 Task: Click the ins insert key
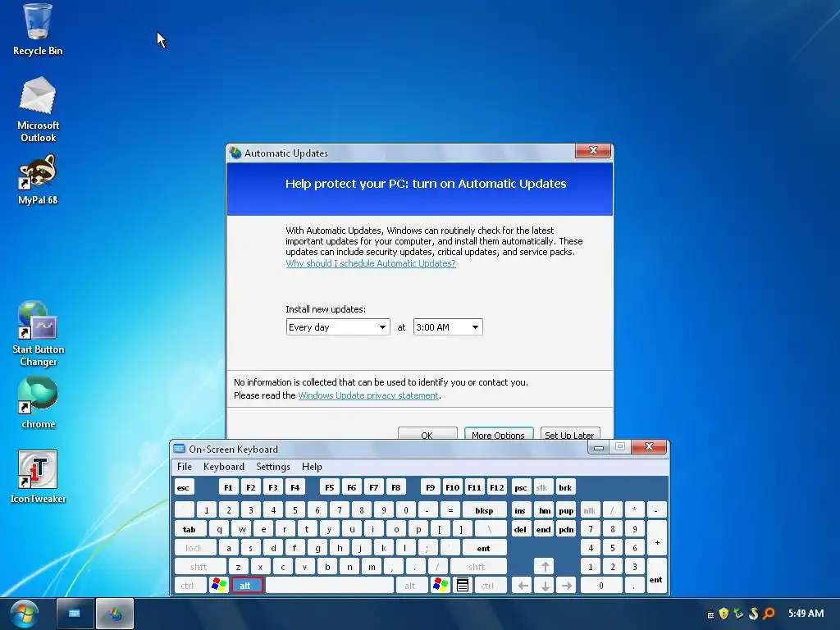(521, 510)
